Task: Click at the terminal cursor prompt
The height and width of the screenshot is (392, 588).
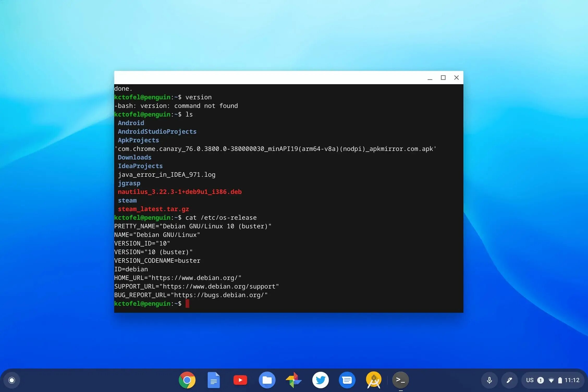Action: tap(187, 304)
